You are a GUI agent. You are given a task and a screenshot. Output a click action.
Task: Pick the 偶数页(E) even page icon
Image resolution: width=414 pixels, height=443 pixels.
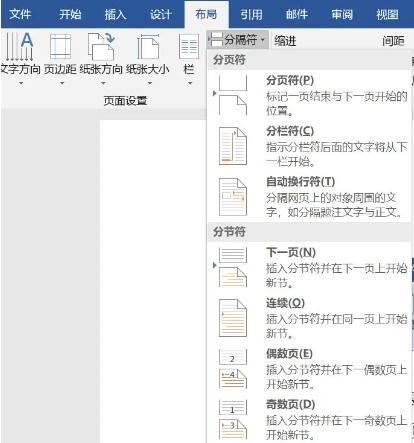click(x=233, y=369)
